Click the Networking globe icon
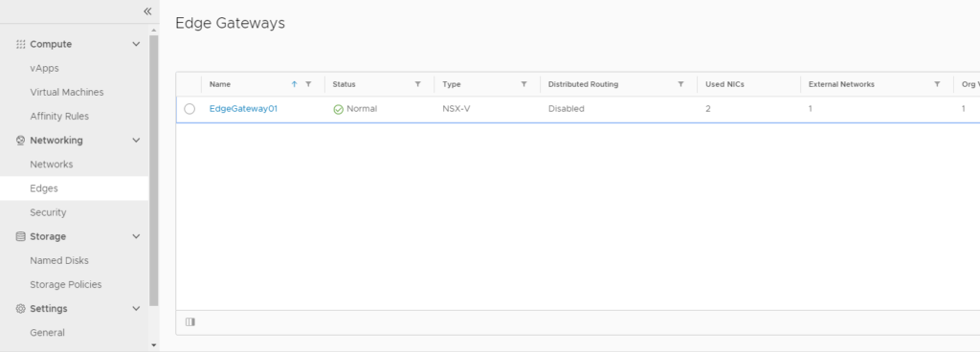This screenshot has width=980, height=352. point(21,141)
